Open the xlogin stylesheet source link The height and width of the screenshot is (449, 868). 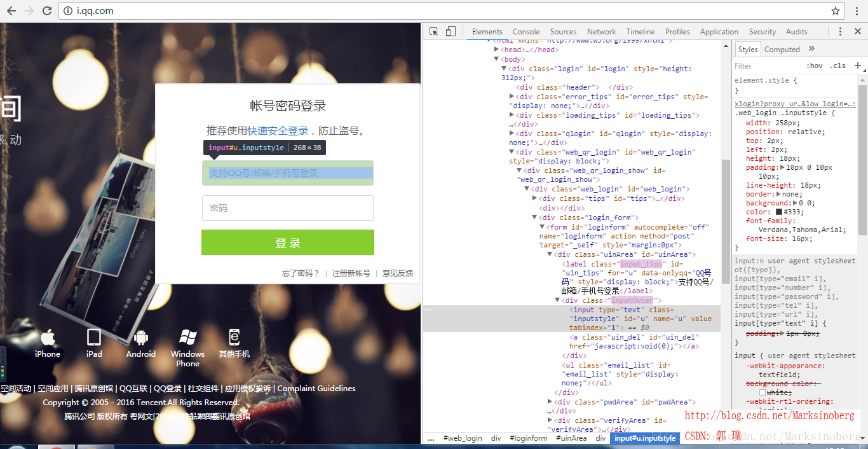795,104
